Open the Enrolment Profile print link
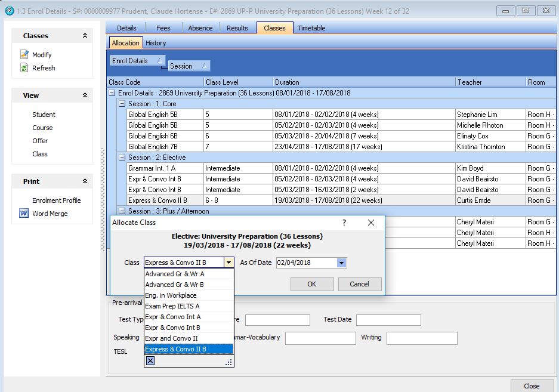Viewport: 559px width, 392px height. [56, 200]
